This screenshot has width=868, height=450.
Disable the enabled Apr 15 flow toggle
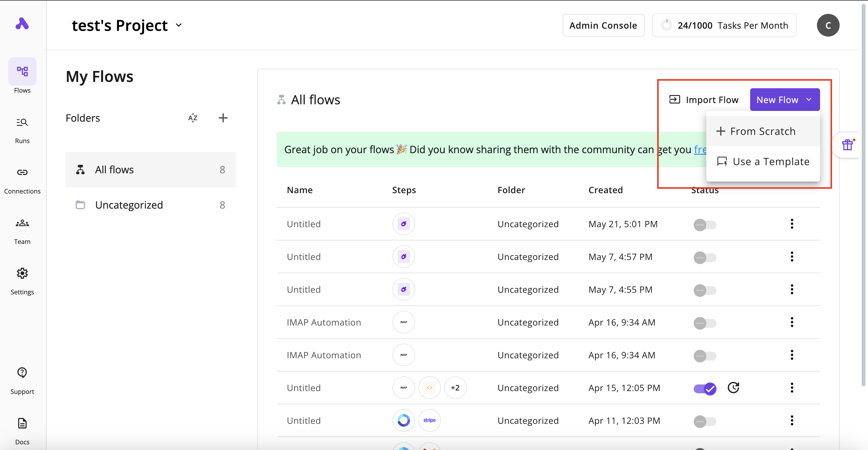click(704, 388)
